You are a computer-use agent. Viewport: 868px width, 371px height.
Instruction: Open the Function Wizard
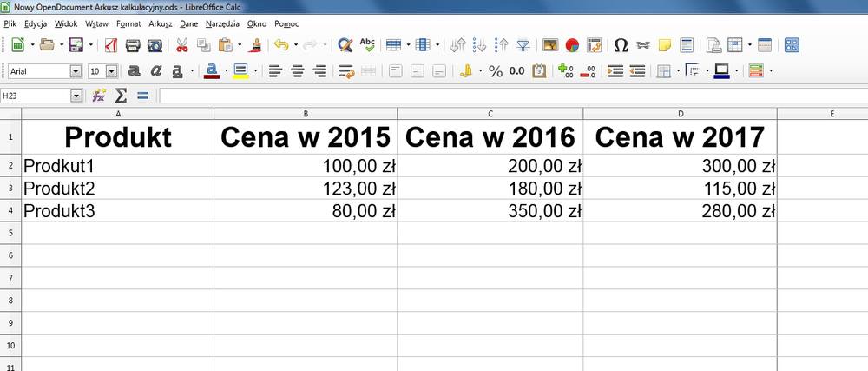point(99,96)
